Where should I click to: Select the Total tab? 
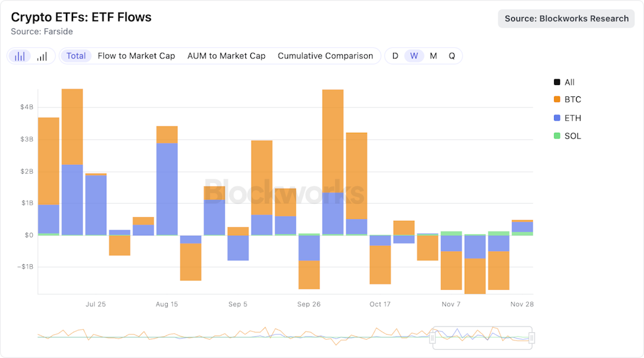coord(76,56)
